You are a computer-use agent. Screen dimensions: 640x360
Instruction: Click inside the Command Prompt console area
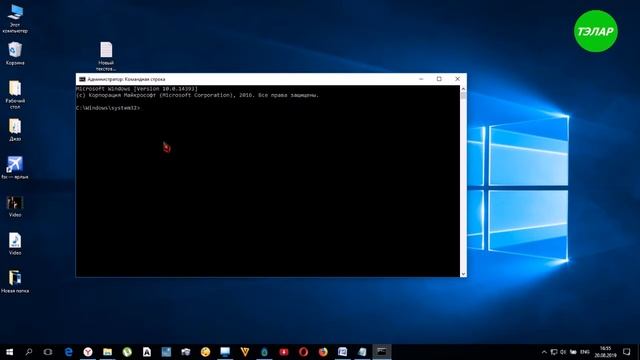pyautogui.click(x=268, y=181)
